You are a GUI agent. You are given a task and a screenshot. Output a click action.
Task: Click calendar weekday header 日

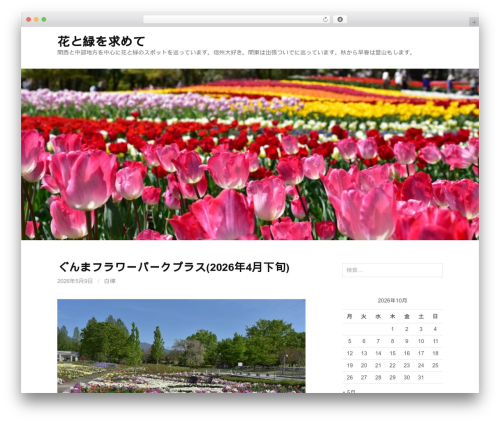435,316
